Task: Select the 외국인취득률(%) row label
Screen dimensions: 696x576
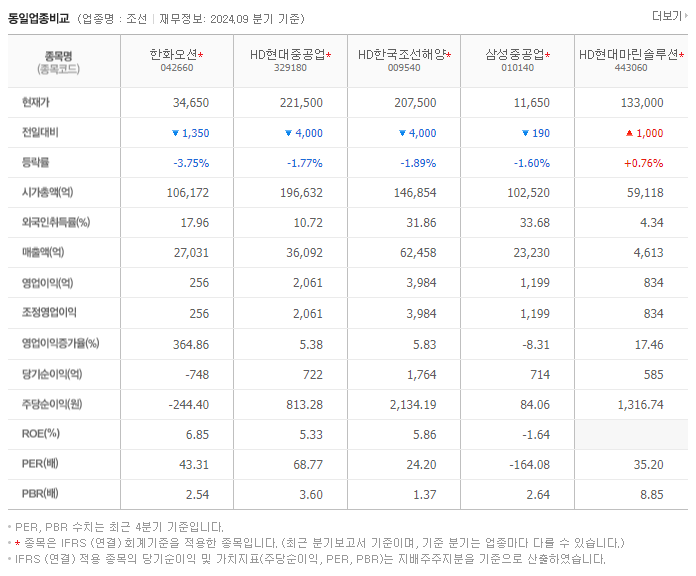Action: [56, 222]
